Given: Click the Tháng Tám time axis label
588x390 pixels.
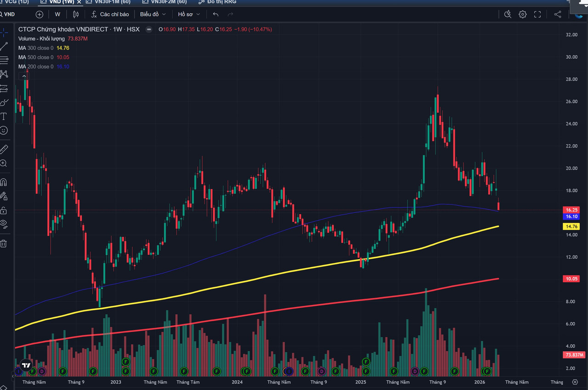Looking at the screenshot, I should point(188,382).
